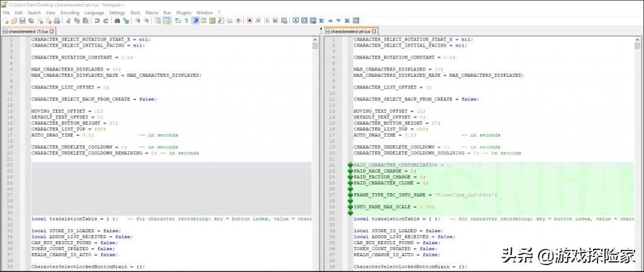This screenshot has width=644, height=272.
Task: Zoom out using the toolbar magnifier
Action: [x=147, y=21]
